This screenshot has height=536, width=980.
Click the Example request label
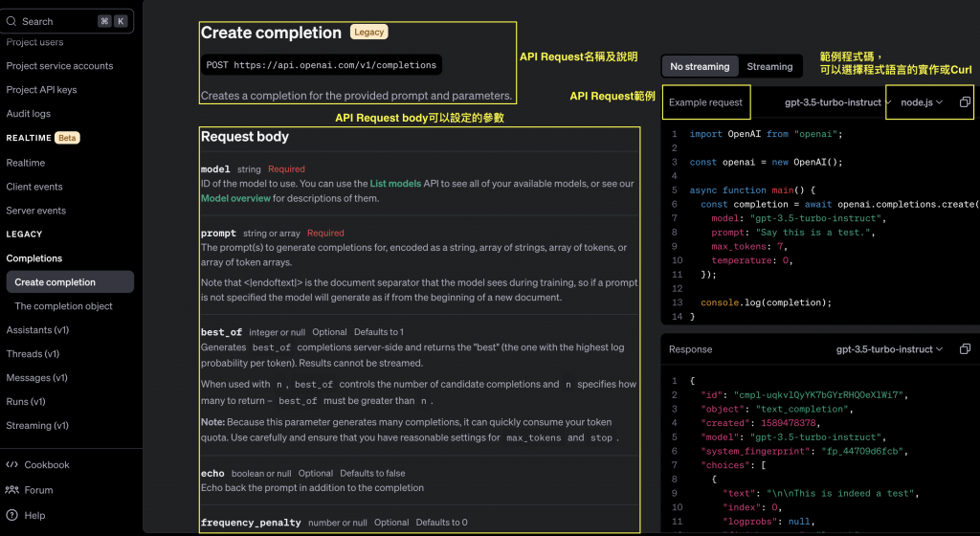click(705, 102)
